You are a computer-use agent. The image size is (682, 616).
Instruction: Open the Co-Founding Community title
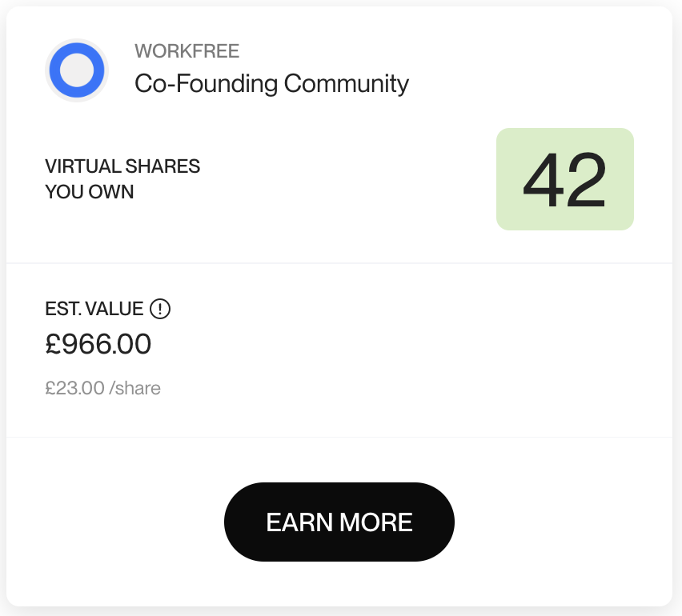click(x=271, y=83)
